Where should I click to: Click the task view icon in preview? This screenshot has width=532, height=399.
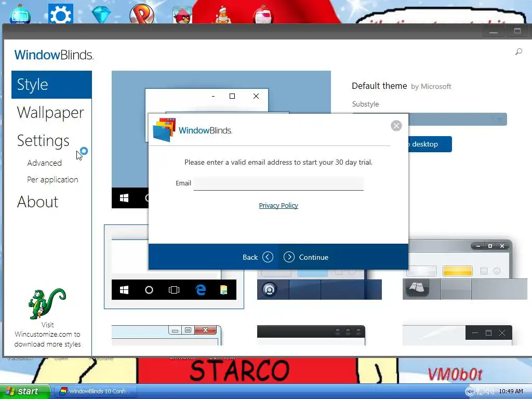[174, 290]
